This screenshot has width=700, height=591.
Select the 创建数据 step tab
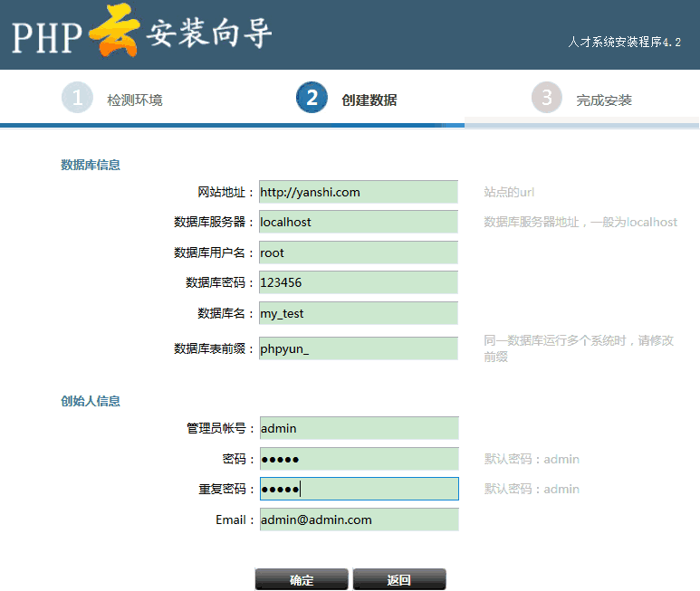pos(369,100)
